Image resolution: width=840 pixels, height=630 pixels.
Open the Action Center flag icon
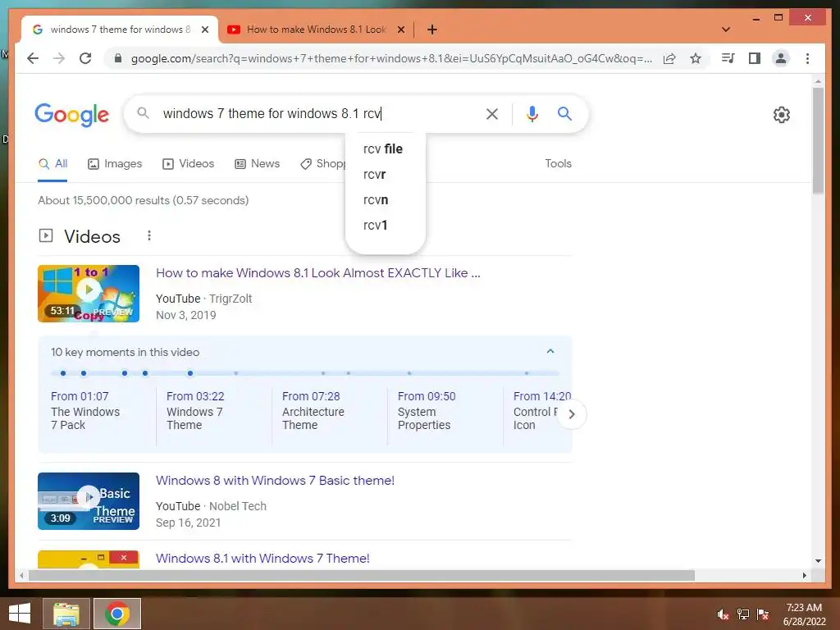point(763,614)
